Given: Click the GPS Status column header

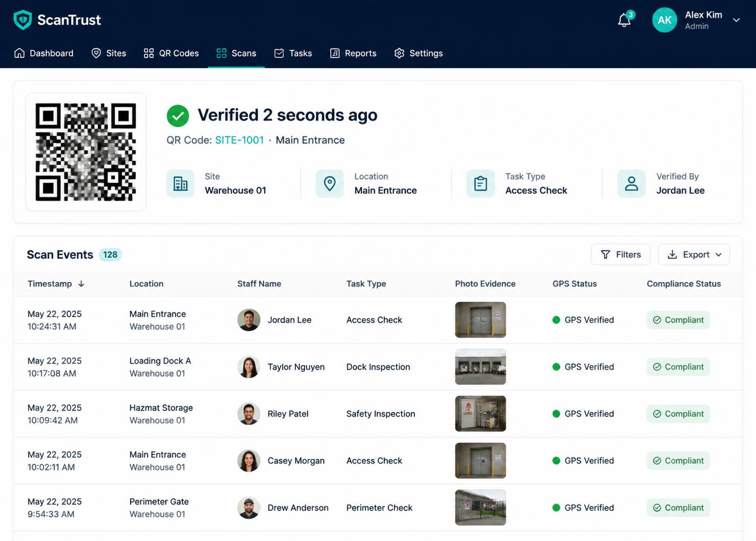Looking at the screenshot, I should coord(575,284).
